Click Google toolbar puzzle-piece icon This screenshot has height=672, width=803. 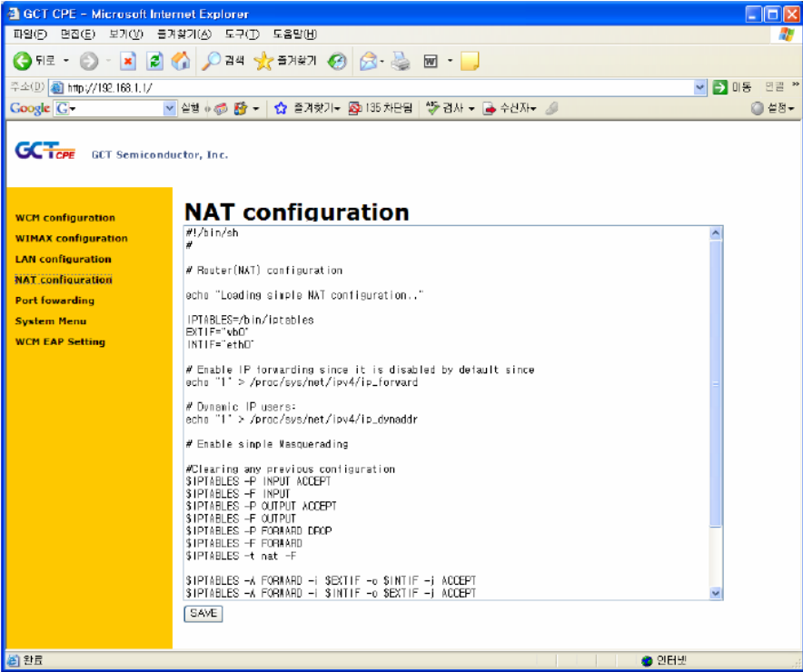[240, 108]
